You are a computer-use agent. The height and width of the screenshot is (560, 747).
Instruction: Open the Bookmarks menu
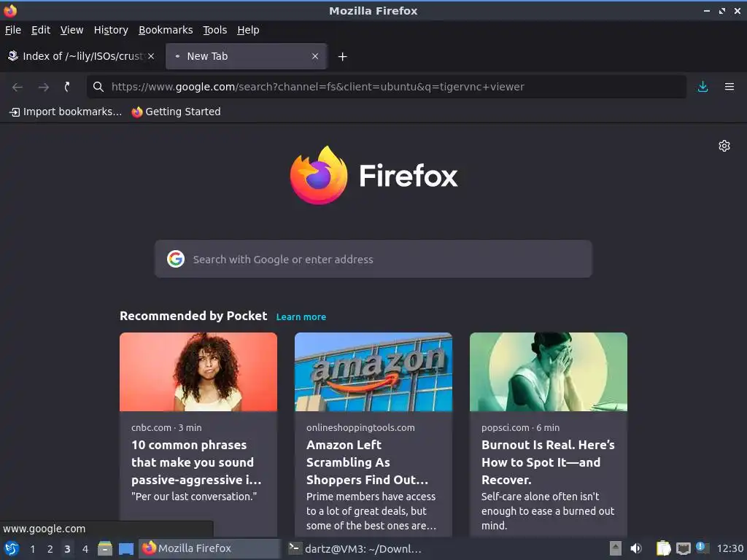point(166,30)
